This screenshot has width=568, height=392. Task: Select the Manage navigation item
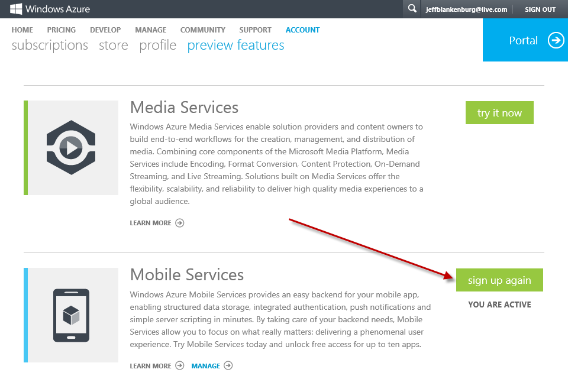point(150,30)
